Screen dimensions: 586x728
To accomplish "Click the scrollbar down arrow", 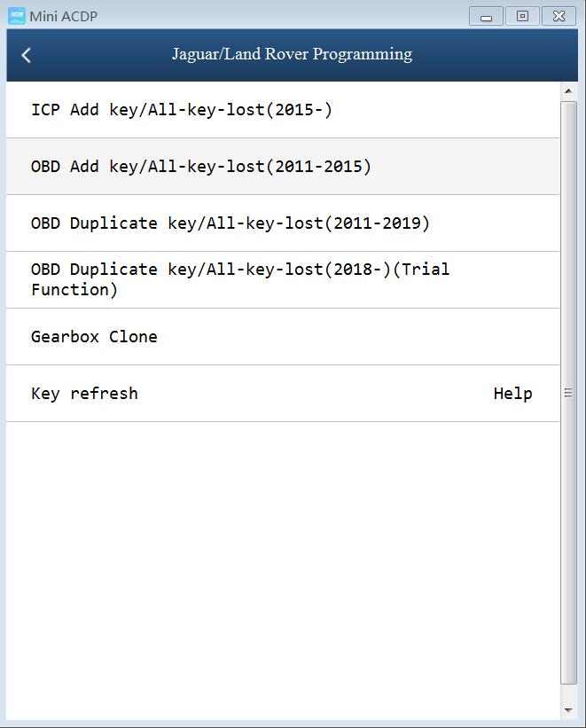I will [568, 710].
